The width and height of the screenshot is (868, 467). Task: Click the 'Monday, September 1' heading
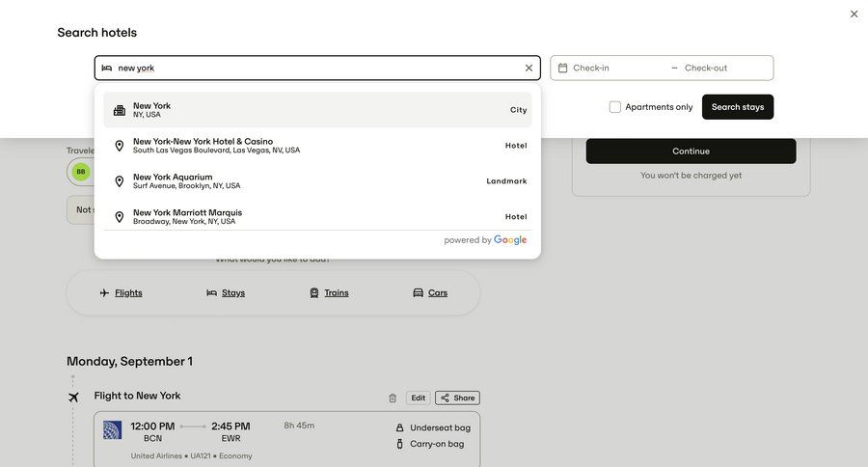click(x=129, y=361)
